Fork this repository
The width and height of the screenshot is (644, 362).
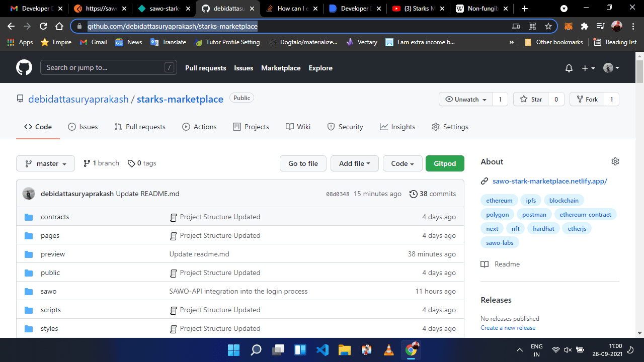click(x=587, y=100)
